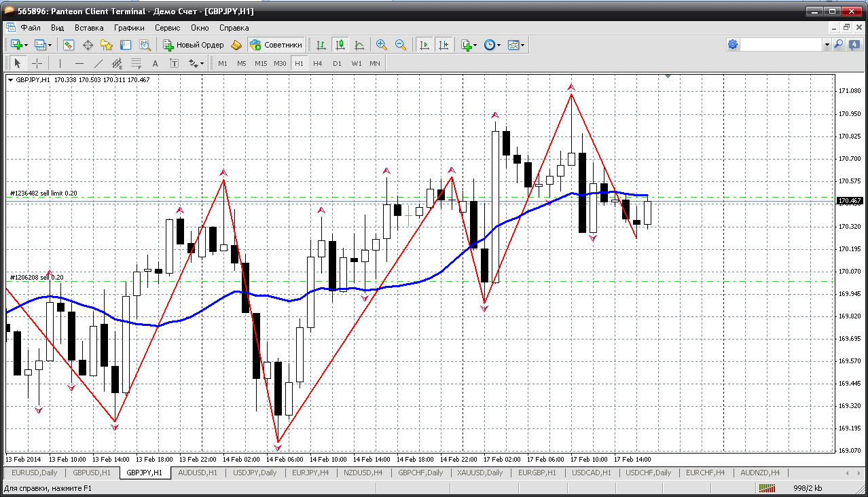Switch to M15 timeframe

pyautogui.click(x=261, y=63)
